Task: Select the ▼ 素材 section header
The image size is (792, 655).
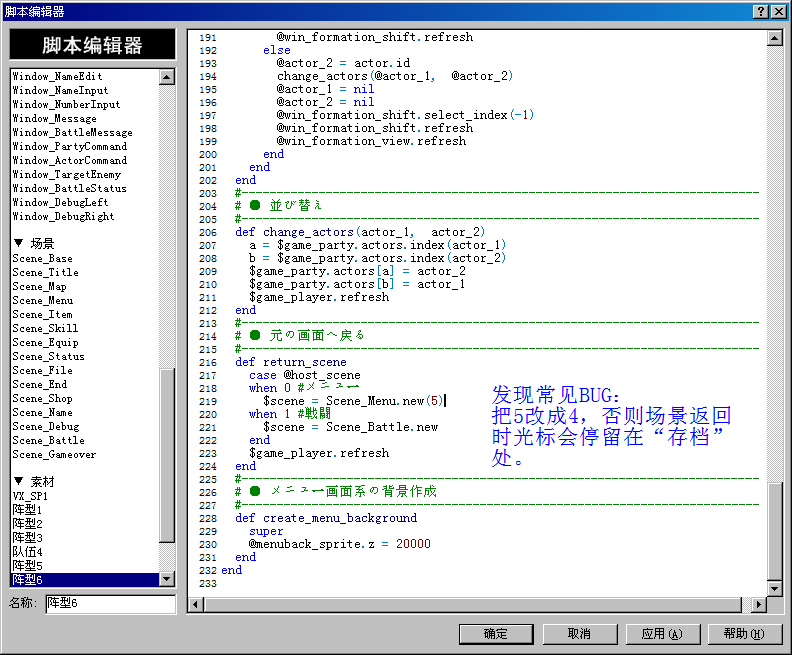Action: click(34, 482)
